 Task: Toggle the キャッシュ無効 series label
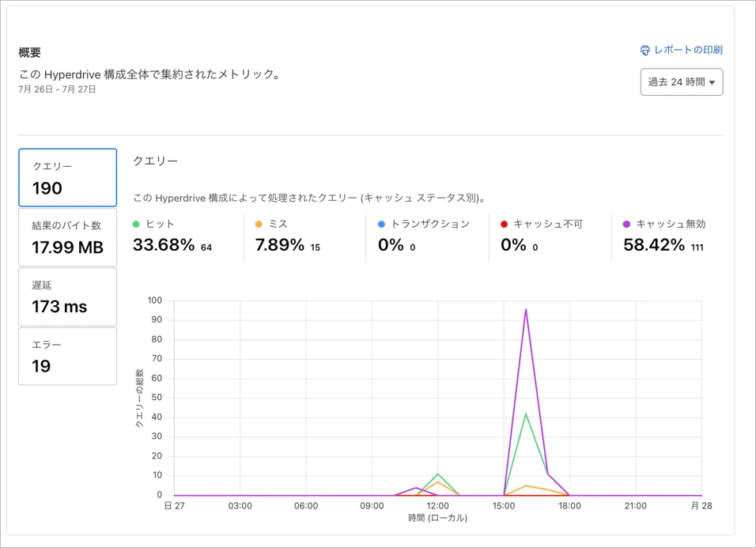coord(671,225)
